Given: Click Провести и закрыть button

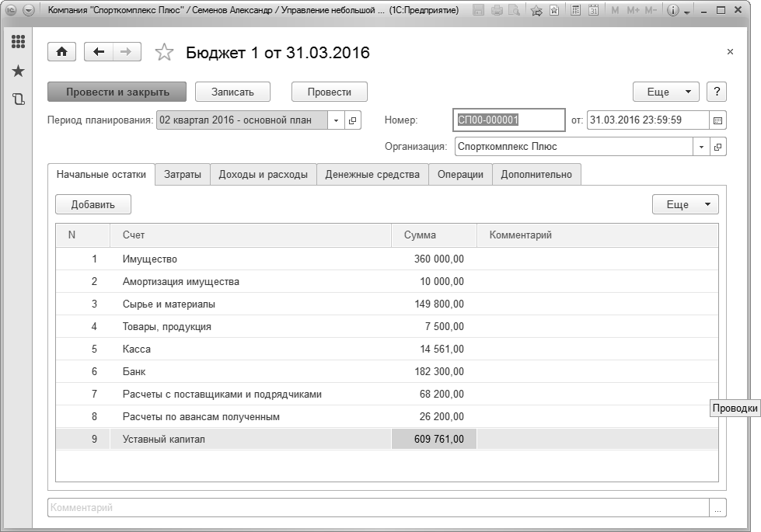Looking at the screenshot, I should (x=117, y=92).
